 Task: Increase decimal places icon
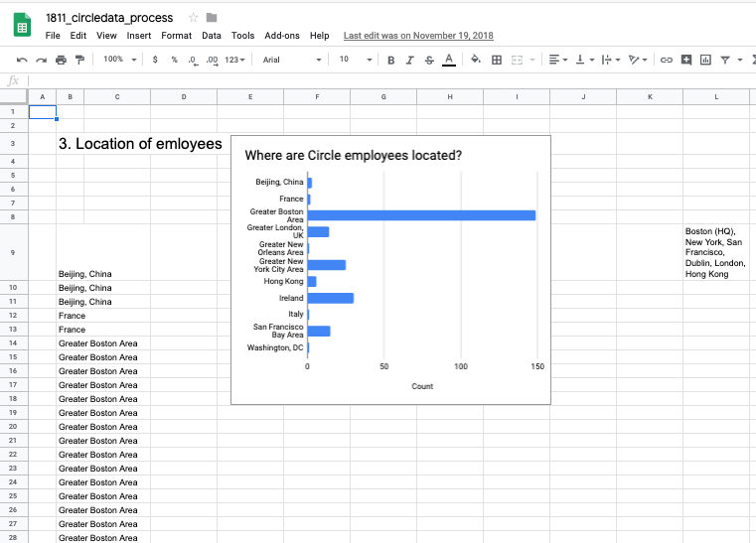pyautogui.click(x=212, y=60)
